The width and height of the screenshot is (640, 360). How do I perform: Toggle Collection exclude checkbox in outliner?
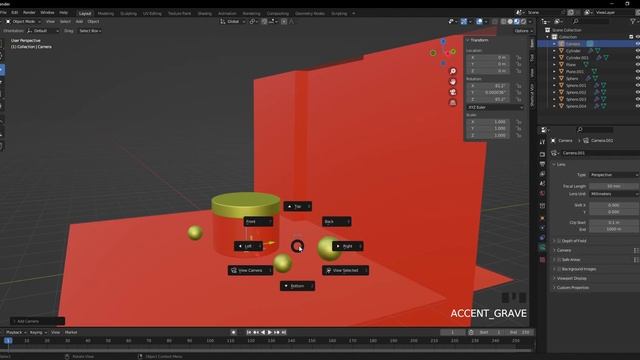[x=631, y=37]
